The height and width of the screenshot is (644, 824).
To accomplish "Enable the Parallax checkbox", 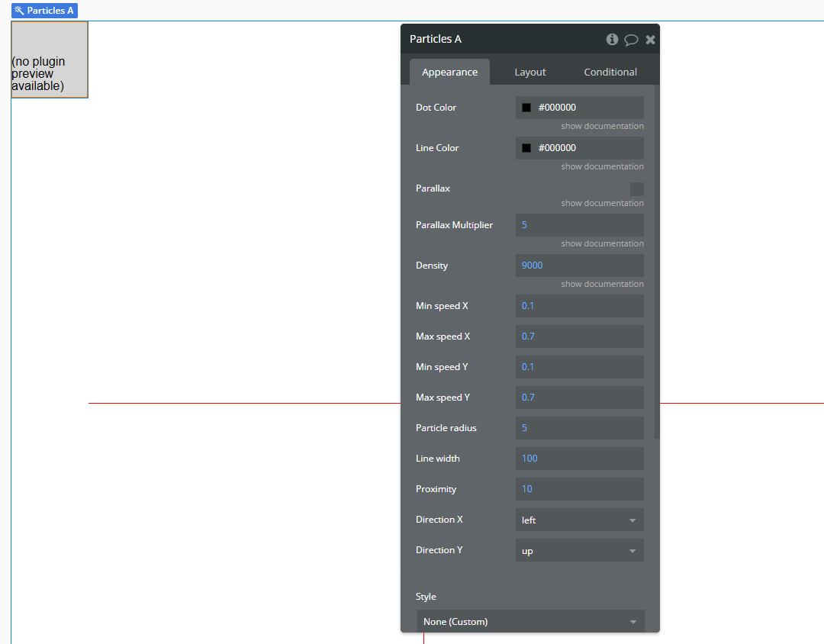I will tap(637, 188).
